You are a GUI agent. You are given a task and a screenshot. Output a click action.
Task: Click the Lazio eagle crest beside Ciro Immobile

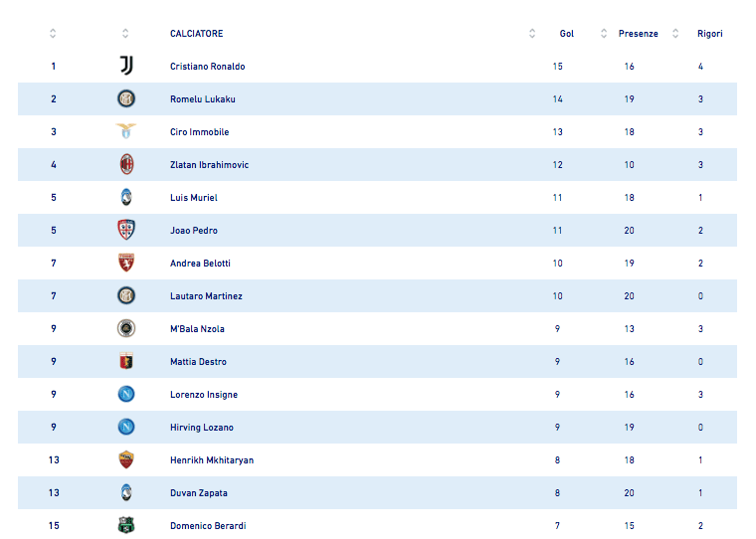125,131
